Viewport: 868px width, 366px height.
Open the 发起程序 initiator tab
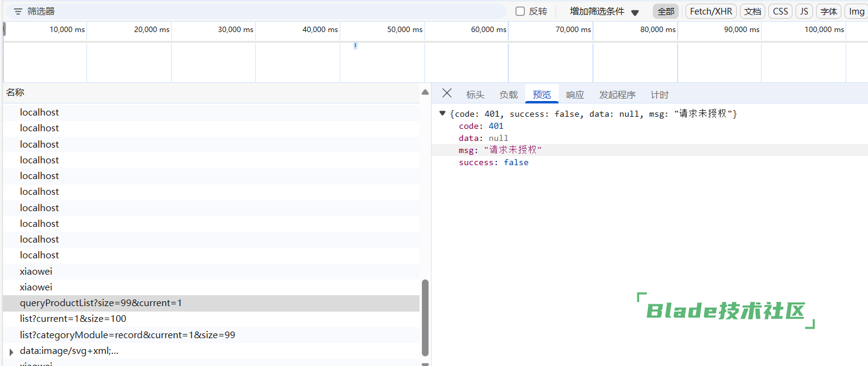[617, 95]
